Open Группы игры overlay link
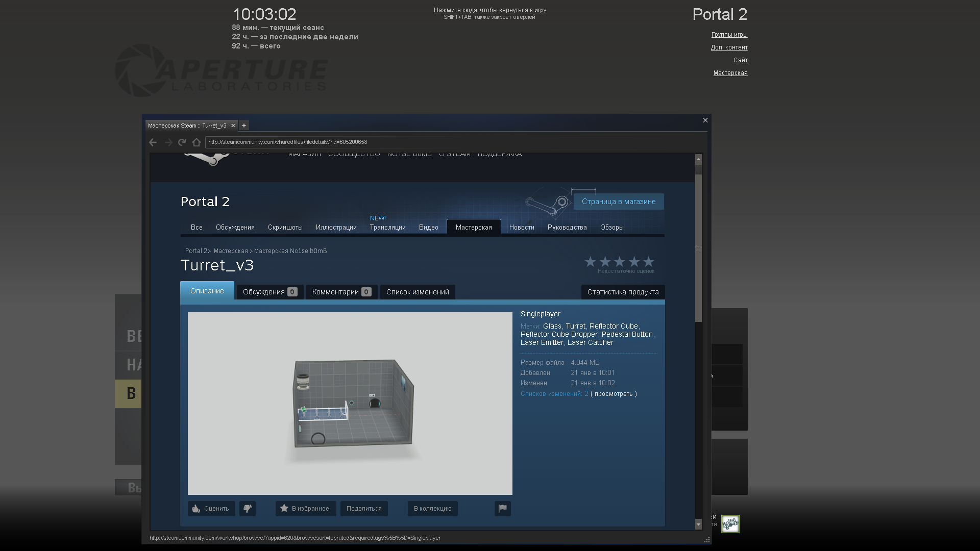The height and width of the screenshot is (551, 980). point(729,35)
